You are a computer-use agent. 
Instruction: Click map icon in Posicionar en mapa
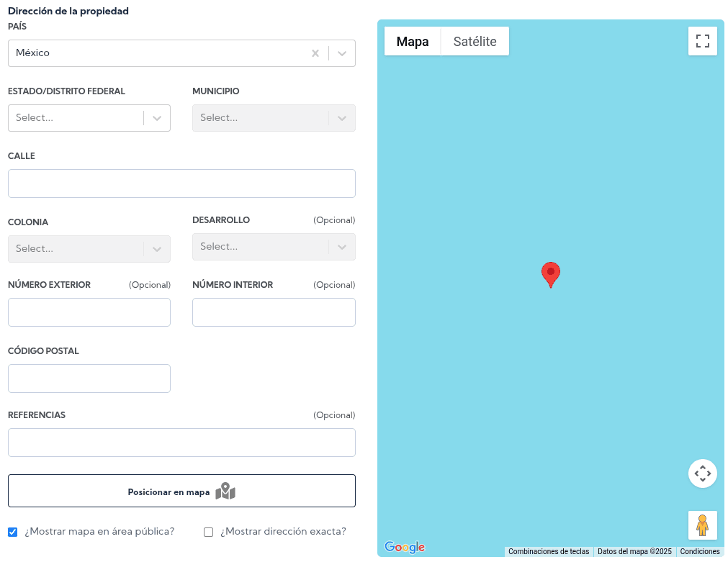(225, 491)
